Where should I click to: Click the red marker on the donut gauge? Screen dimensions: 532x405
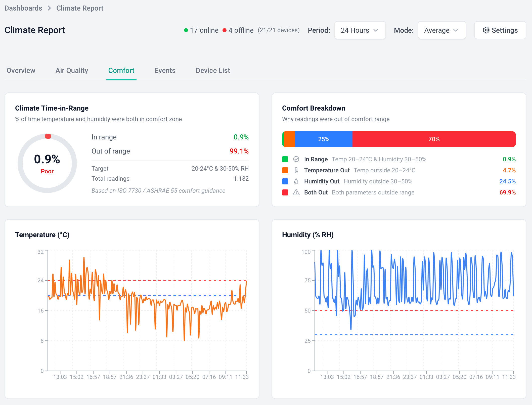(48, 136)
